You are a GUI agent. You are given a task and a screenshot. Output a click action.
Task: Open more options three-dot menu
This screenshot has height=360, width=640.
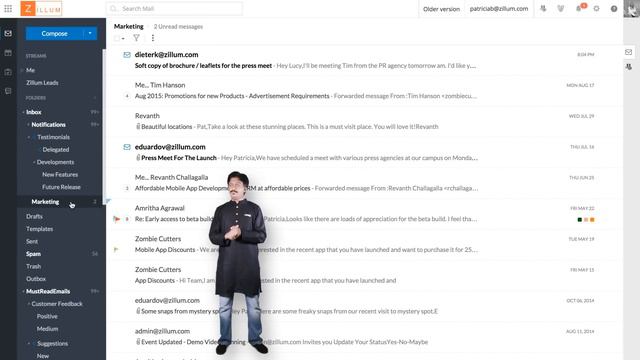click(x=153, y=38)
